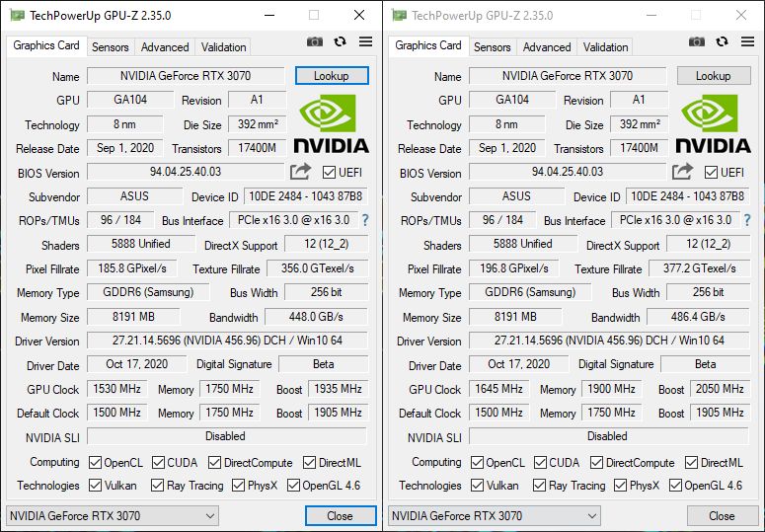Click the Bus Interface question mark in right window

(747, 220)
